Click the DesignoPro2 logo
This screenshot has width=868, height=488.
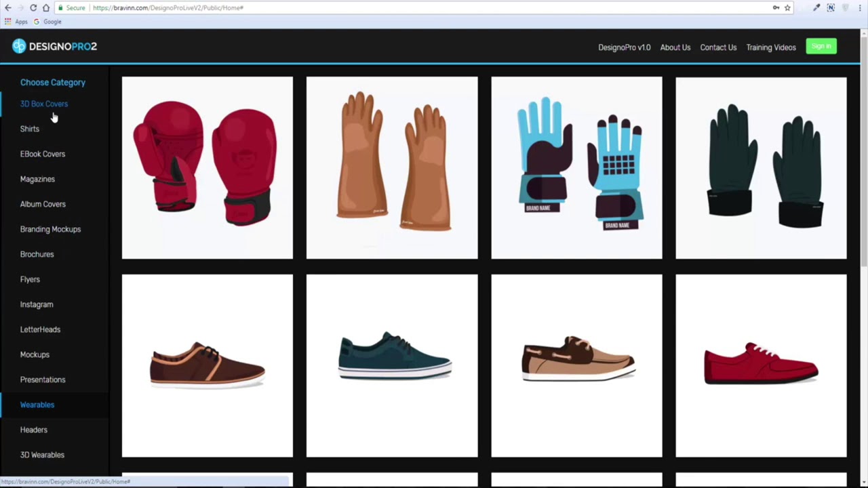[x=54, y=46]
